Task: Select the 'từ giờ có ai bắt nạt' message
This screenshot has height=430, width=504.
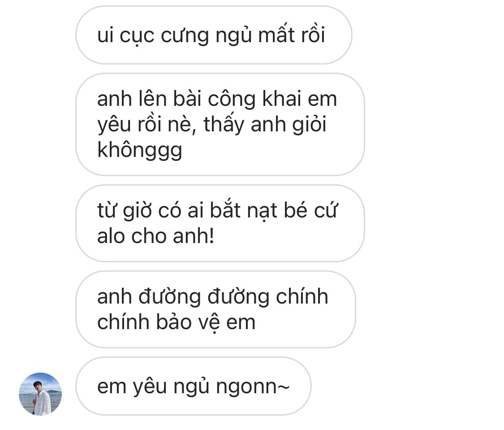Action: pyautogui.click(x=220, y=223)
